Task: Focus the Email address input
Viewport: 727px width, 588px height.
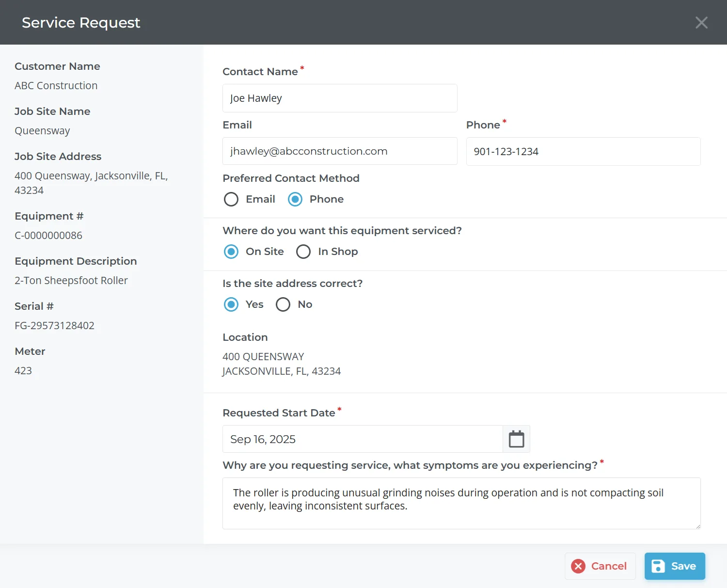Action: point(339,151)
